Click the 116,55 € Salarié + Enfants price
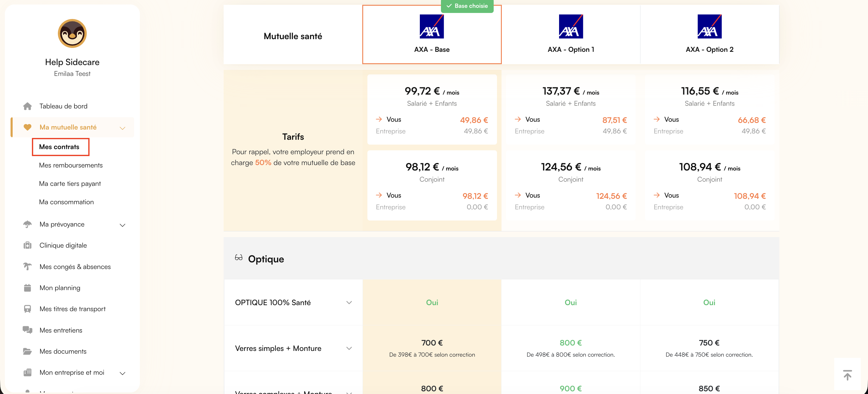 pos(709,91)
